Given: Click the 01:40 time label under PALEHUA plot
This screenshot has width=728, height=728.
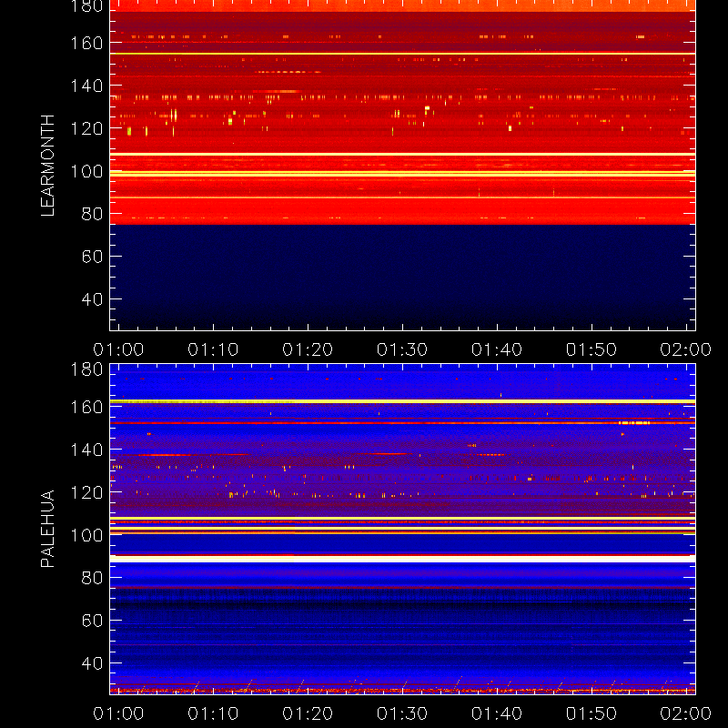Looking at the screenshot, I should [497, 713].
